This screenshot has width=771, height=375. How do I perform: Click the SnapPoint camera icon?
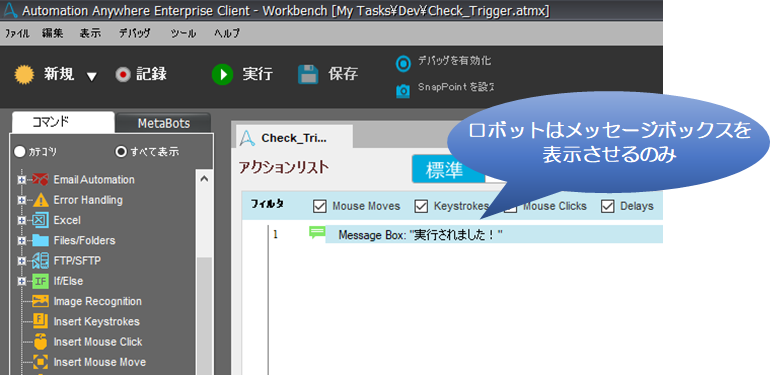click(403, 90)
